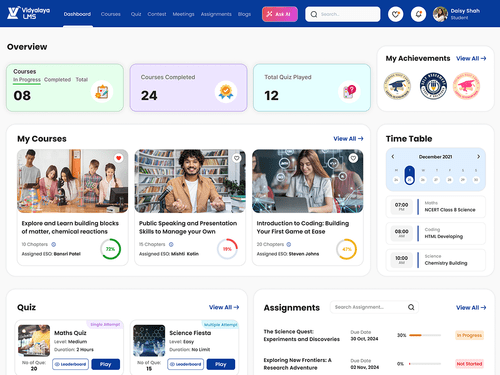Click the In Progress status badge
Image resolution: width=500 pixels, height=375 pixels.
[469, 335]
